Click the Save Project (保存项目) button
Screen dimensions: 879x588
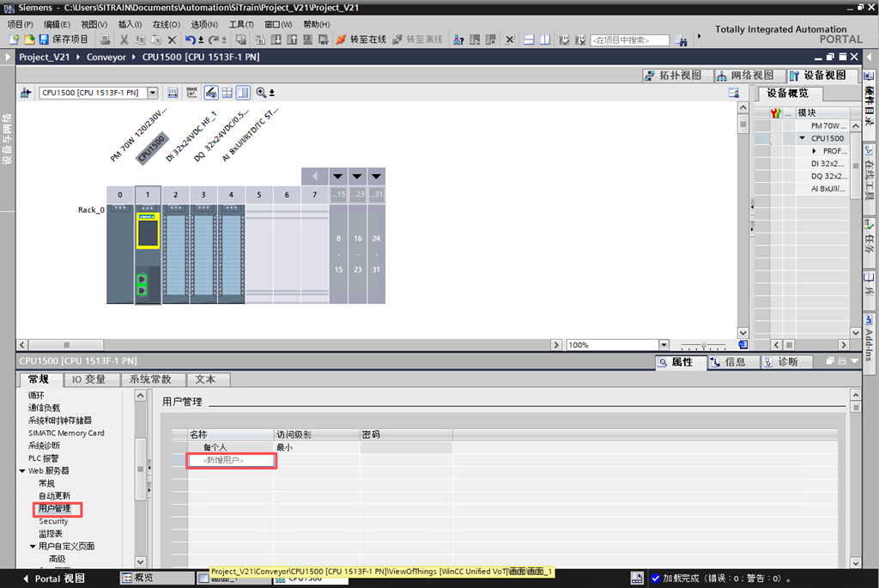pos(64,39)
